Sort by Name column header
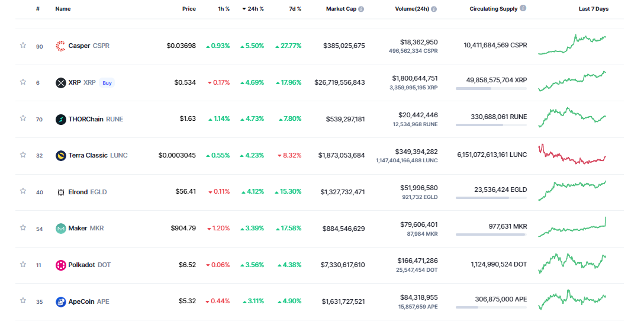Image resolution: width=644 pixels, height=321 pixels. click(x=63, y=9)
